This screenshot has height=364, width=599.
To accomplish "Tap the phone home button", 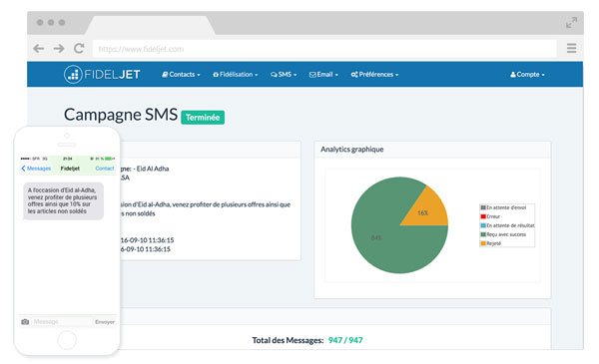I will 67,340.
